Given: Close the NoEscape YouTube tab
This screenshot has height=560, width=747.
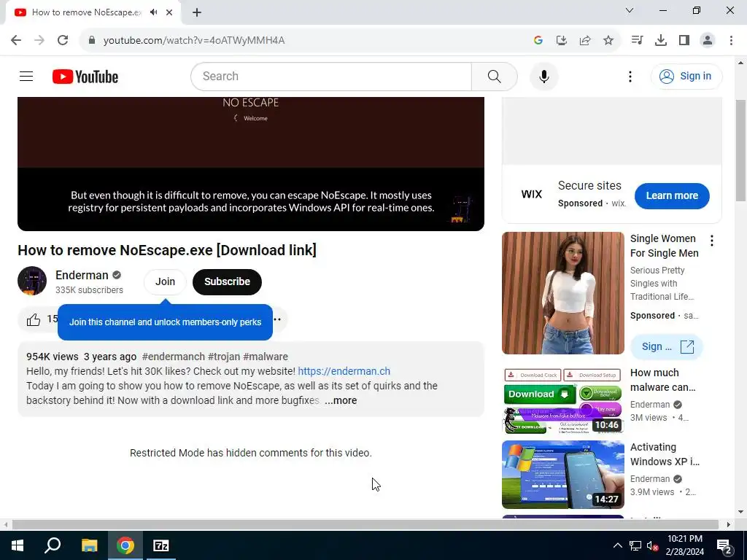Looking at the screenshot, I should 169,12.
